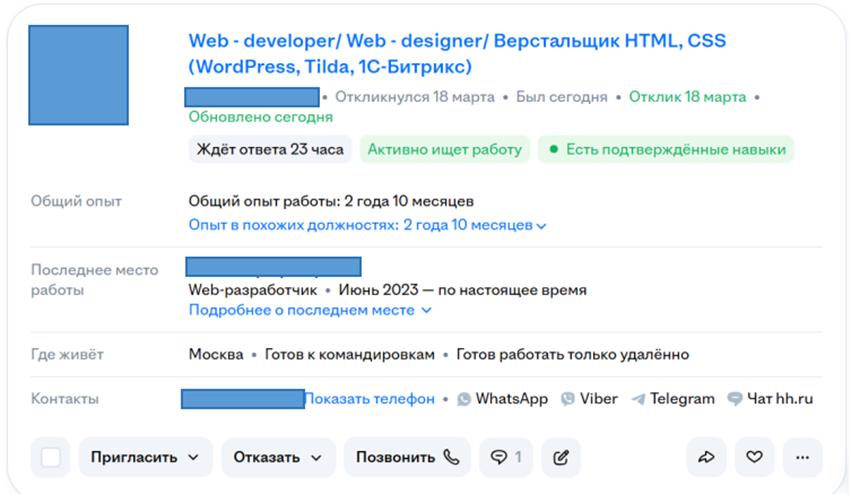Tick the candidate selection checkbox
Viewport: 851px width, 503px height.
click(x=50, y=457)
